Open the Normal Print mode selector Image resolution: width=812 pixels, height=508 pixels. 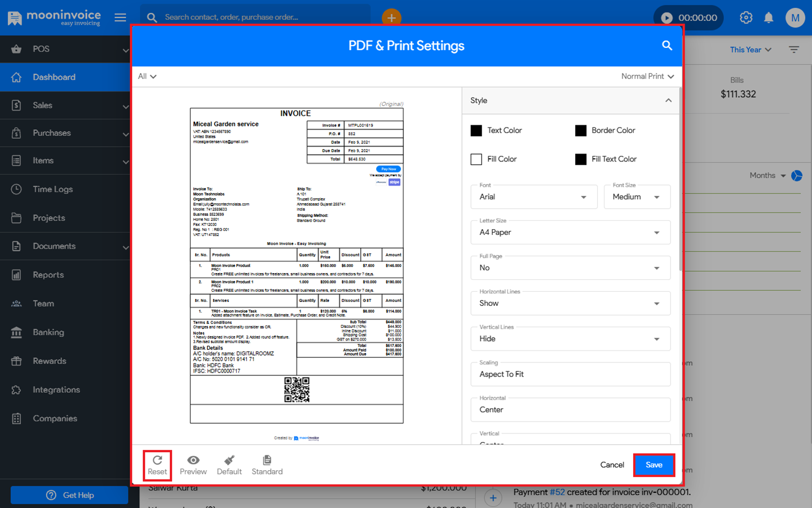pyautogui.click(x=647, y=76)
